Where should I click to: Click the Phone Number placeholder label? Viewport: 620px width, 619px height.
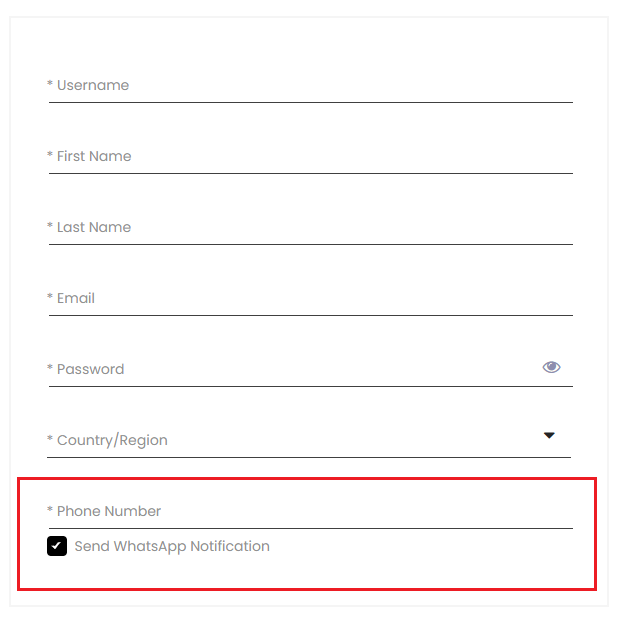[109, 511]
